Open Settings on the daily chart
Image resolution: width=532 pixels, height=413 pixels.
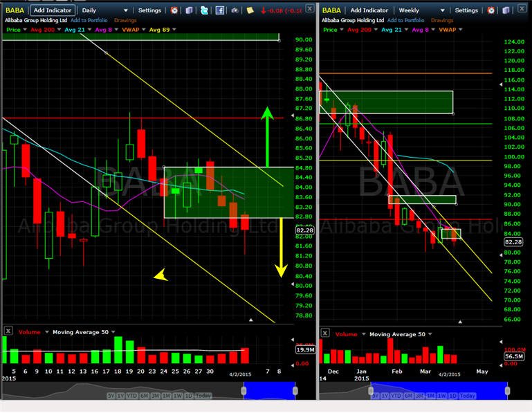(x=149, y=10)
